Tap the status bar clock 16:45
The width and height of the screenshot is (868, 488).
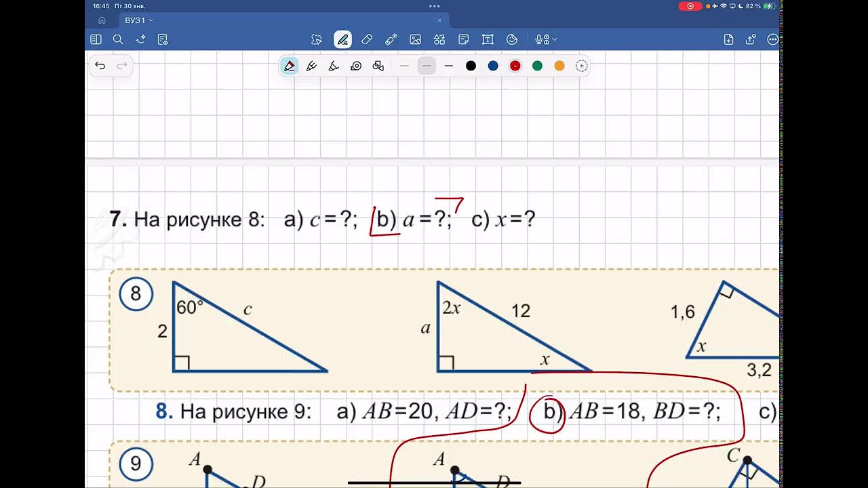(x=101, y=5)
